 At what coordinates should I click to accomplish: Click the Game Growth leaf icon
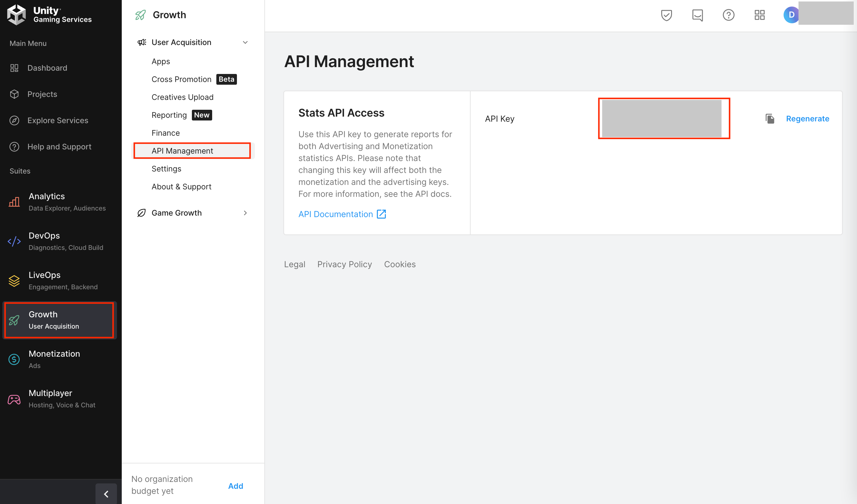141,213
